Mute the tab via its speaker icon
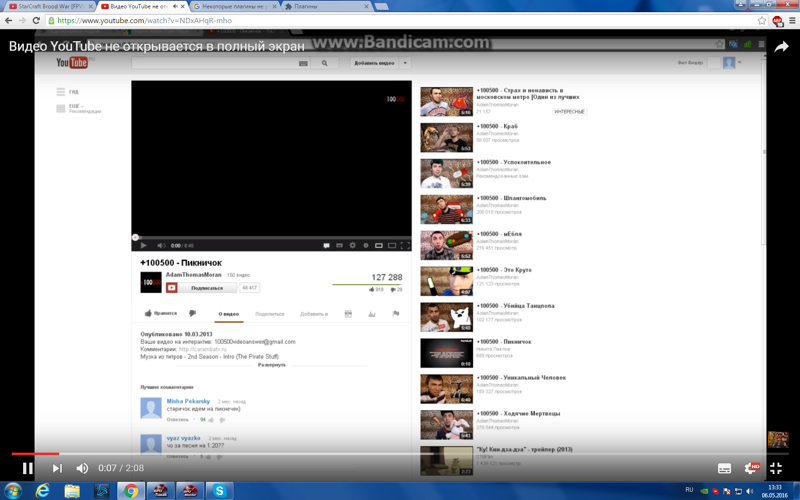The image size is (800, 500). click(175, 7)
